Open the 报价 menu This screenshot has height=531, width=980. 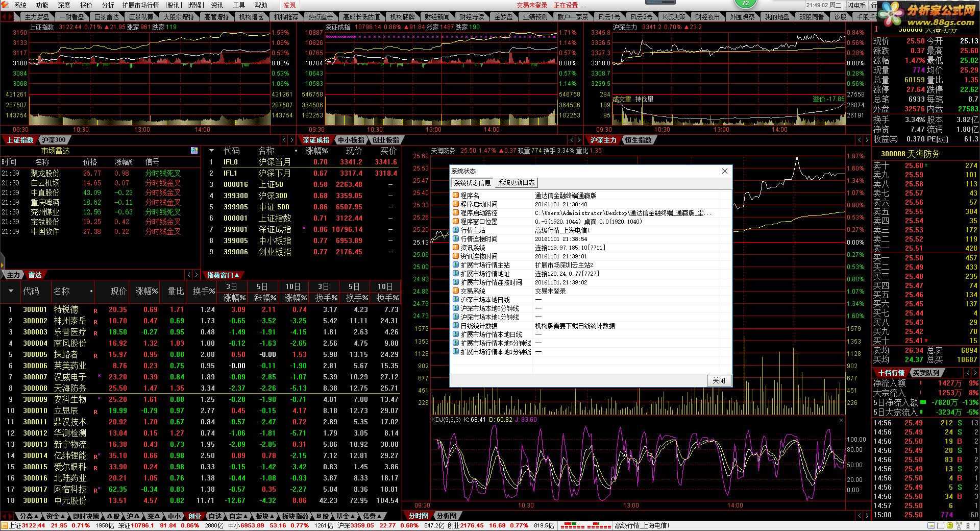[86, 5]
